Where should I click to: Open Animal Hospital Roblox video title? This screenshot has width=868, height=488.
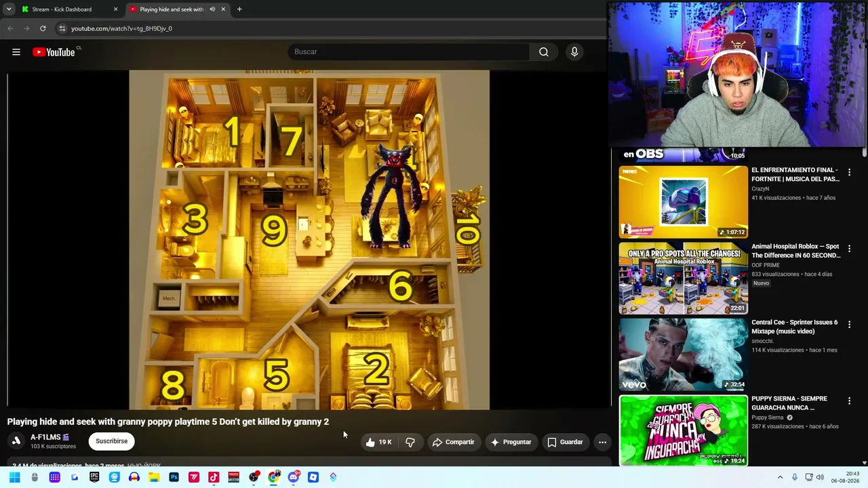point(796,251)
